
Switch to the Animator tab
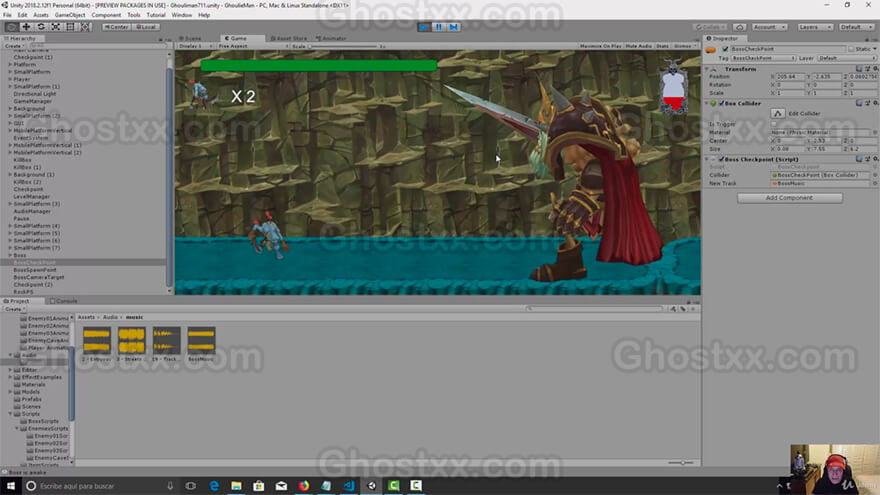click(x=331, y=38)
